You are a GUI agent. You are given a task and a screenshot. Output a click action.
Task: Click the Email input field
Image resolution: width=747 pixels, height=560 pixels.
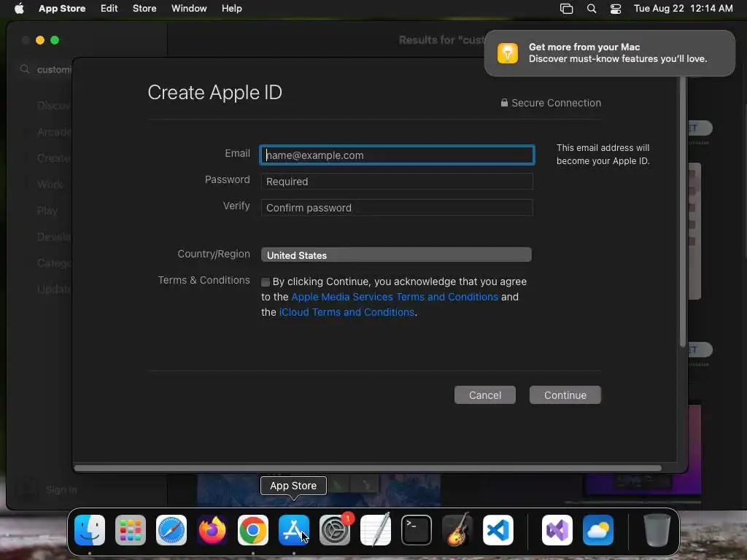click(x=397, y=155)
